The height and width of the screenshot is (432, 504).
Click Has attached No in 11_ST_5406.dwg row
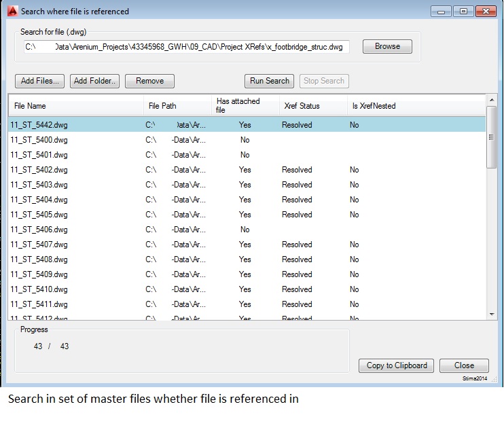[x=245, y=230]
